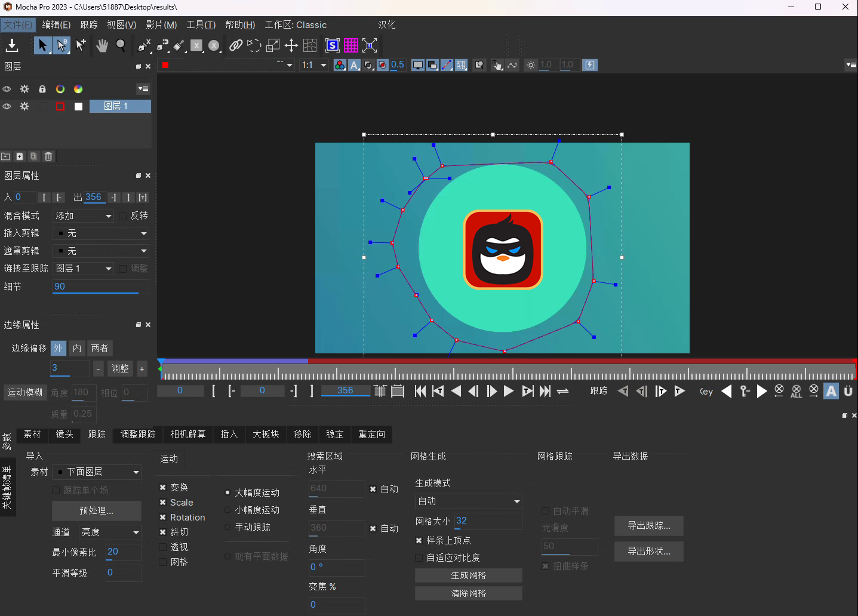858x616 pixels.
Task: Click the red layer outline color swatch
Action: click(x=60, y=106)
